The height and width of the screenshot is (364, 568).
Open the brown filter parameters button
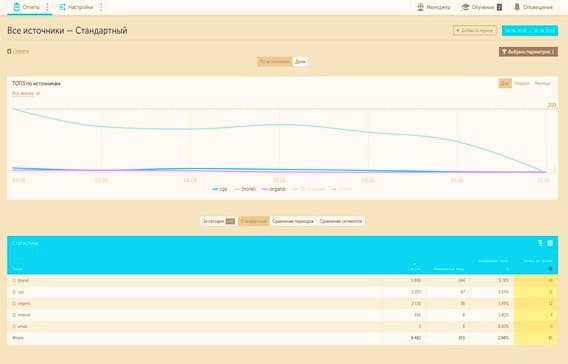click(528, 52)
